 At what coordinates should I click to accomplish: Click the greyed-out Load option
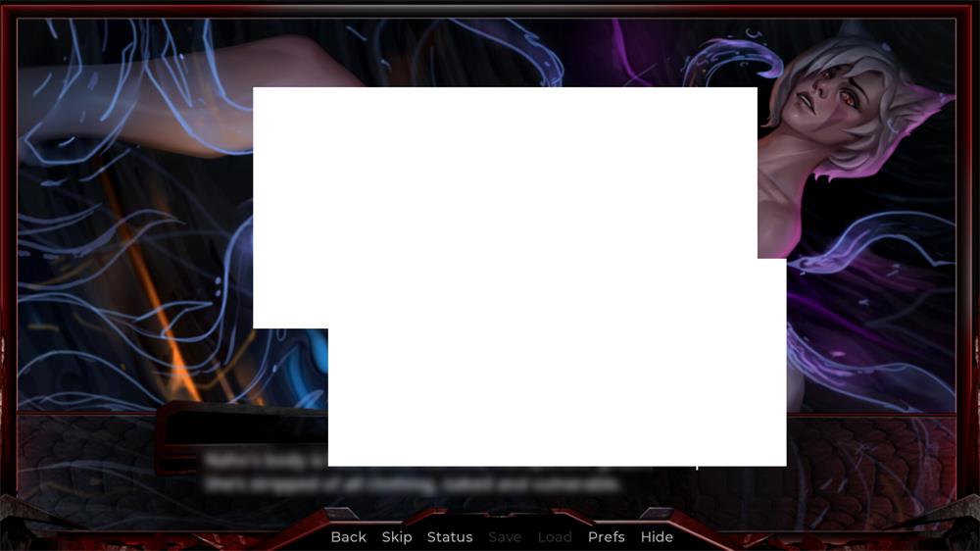[555, 537]
